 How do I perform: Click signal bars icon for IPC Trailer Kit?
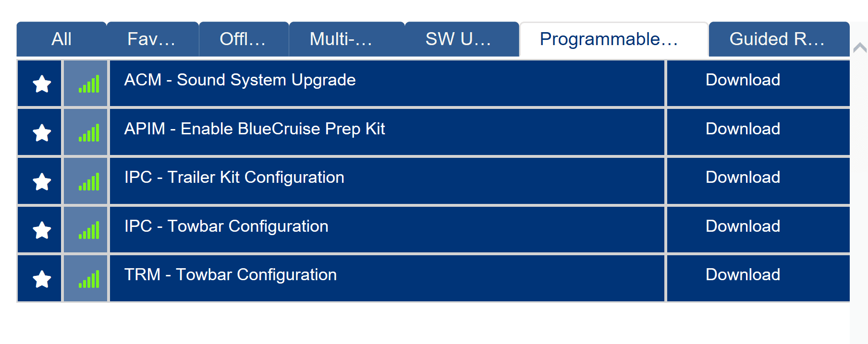(x=89, y=181)
